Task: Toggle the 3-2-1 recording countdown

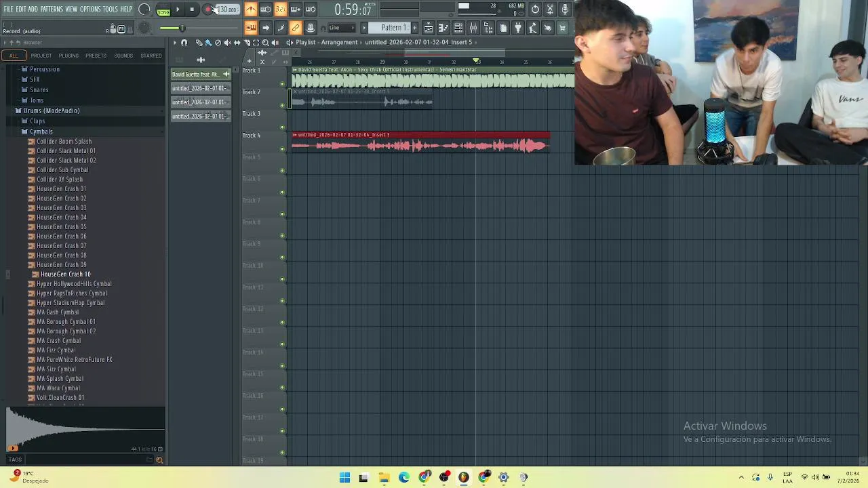Action: [x=281, y=9]
